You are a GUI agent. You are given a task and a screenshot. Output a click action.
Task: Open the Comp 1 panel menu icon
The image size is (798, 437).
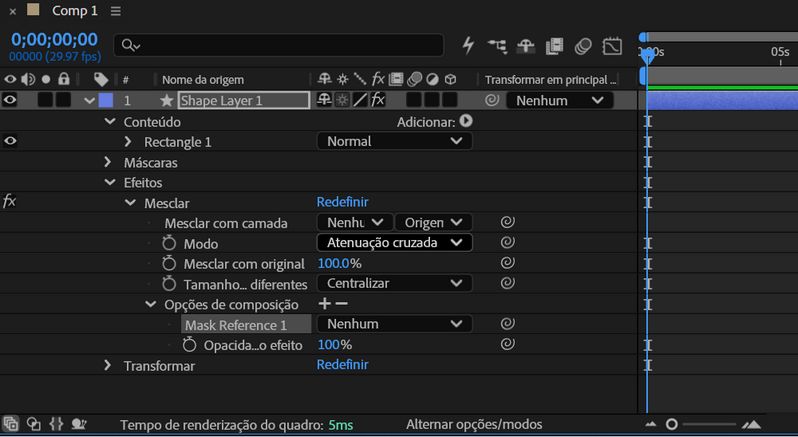tap(116, 11)
